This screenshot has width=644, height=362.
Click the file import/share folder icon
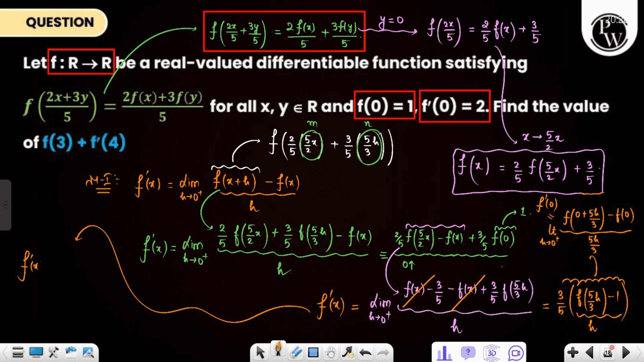tap(71, 352)
